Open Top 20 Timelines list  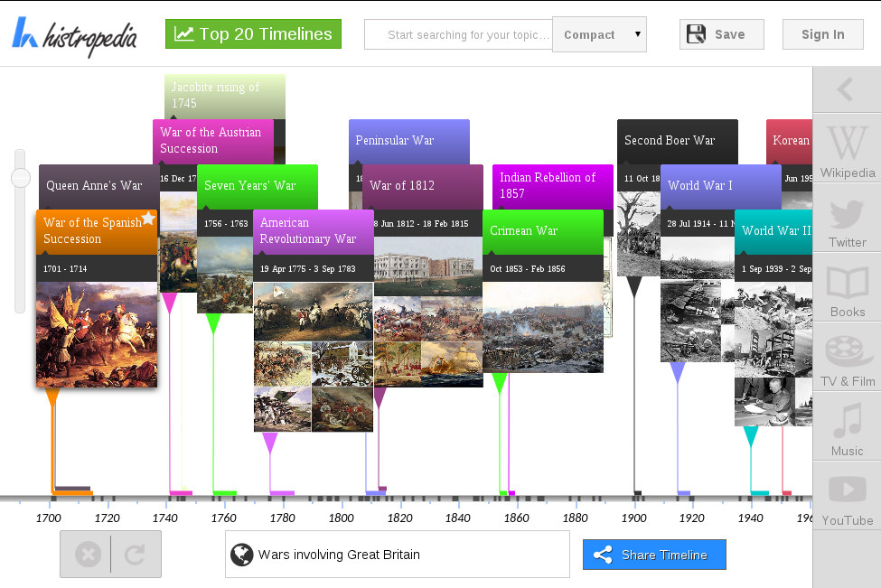pos(253,34)
